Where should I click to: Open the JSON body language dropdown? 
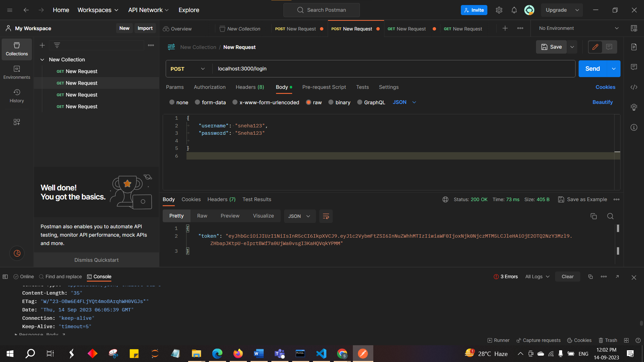coord(404,102)
